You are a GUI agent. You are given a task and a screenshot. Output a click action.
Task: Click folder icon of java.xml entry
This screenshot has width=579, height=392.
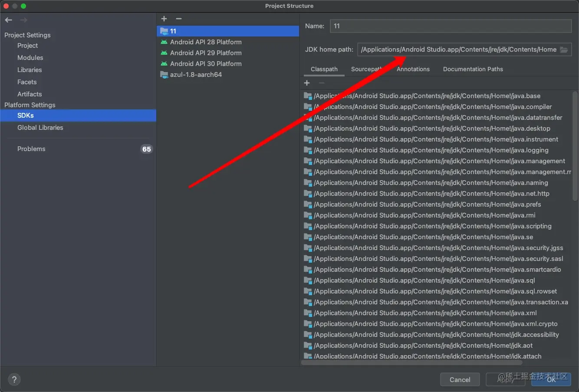coord(308,313)
